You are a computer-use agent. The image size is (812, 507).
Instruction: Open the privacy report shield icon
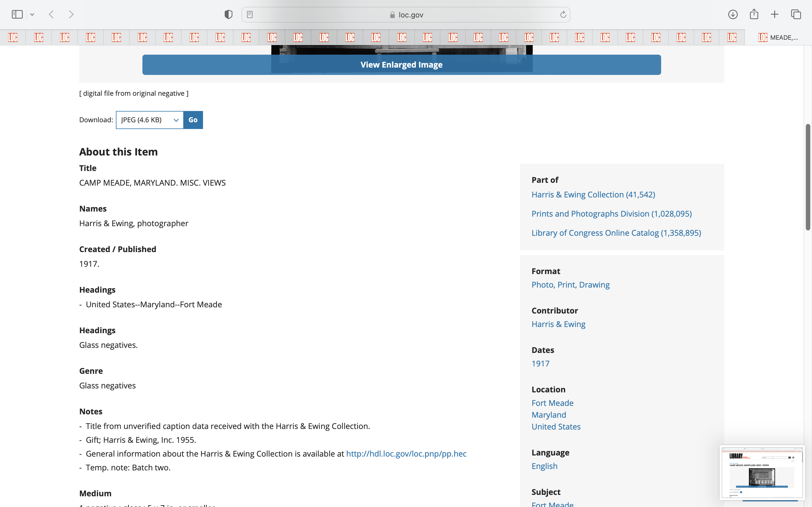228,14
